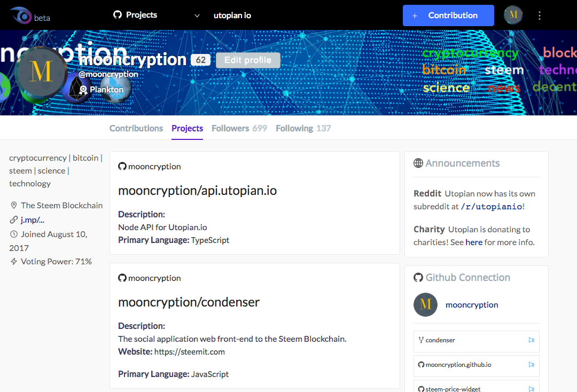Click Voting Power: 71% text
577x392 pixels.
point(56,262)
